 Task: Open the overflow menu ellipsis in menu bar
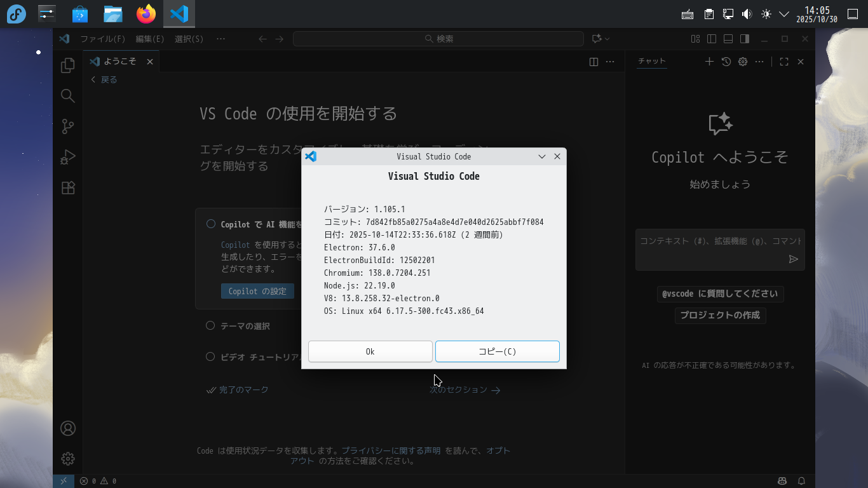coord(220,39)
